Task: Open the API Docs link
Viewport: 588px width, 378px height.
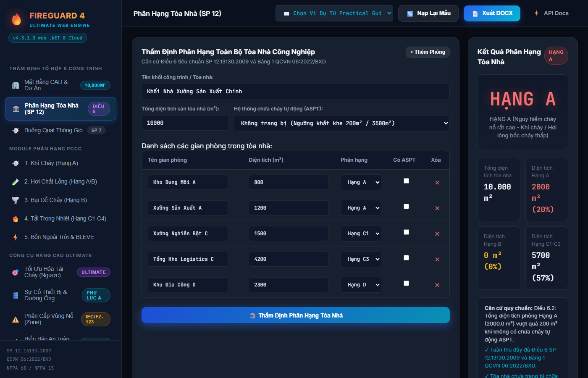Action: click(551, 13)
